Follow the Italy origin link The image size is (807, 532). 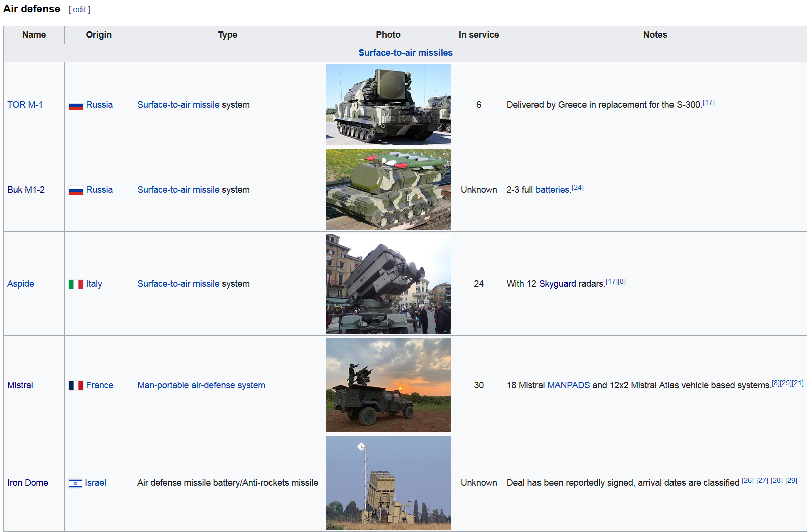pos(94,284)
